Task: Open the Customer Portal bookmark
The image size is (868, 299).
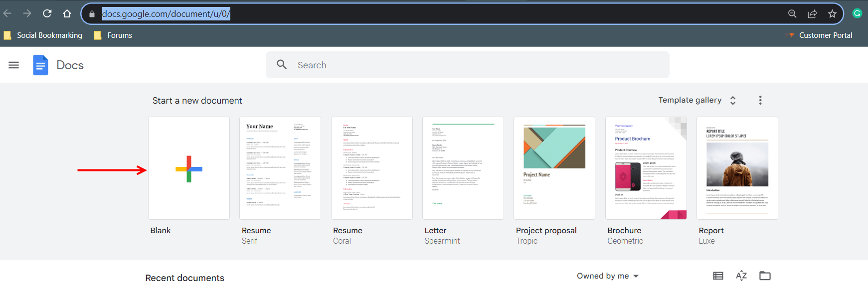Action: click(x=821, y=35)
